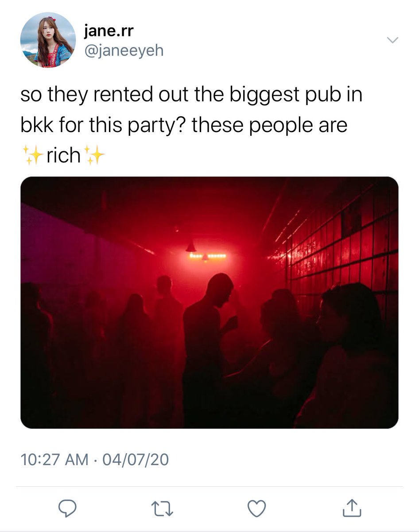Viewport: 419px width, 532px height.
Task: Click the line "bkk for this party? these people are"
Action: pos(184,126)
